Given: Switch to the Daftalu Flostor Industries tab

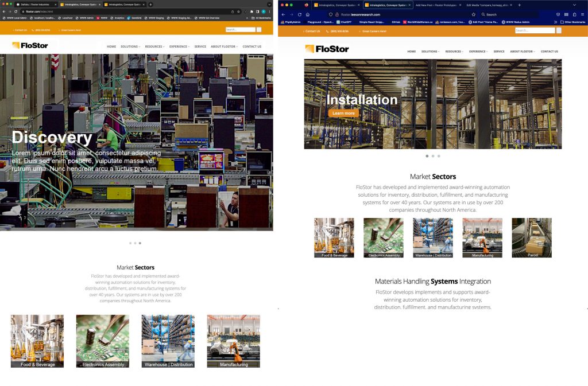Looking at the screenshot, I should click(x=35, y=5).
